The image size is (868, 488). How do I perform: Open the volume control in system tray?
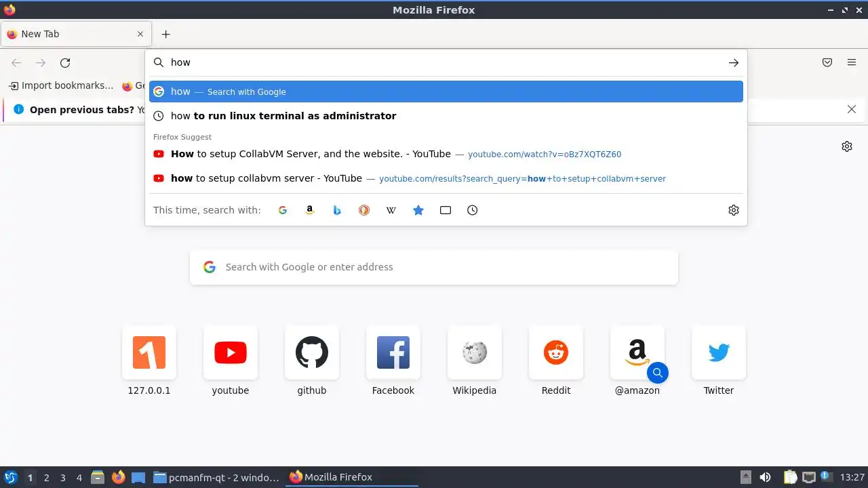[765, 477]
